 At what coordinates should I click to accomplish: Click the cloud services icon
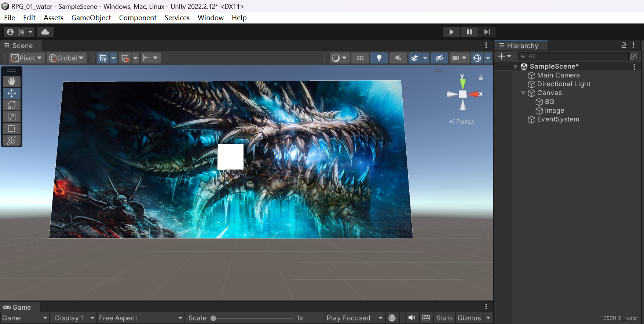click(x=45, y=32)
